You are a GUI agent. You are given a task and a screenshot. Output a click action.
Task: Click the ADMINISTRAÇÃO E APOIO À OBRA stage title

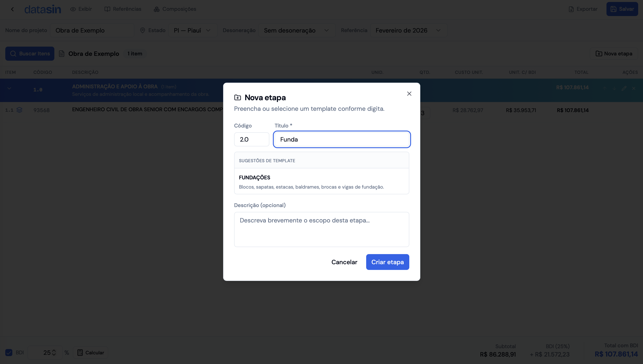click(x=115, y=87)
